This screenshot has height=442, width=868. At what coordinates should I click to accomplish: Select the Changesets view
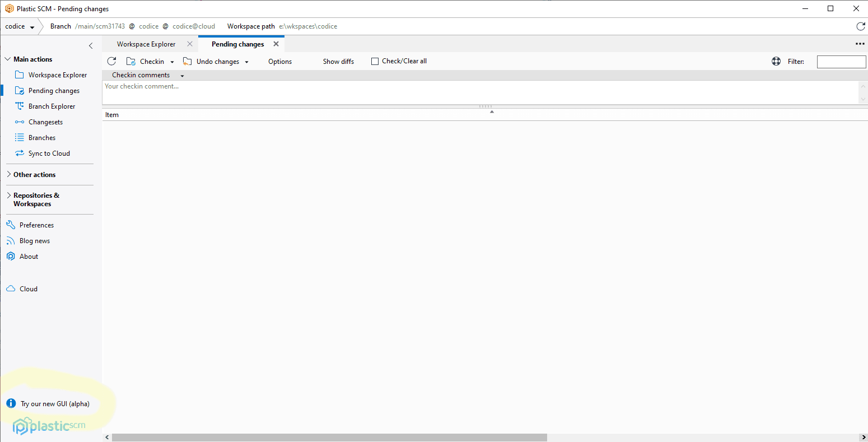45,122
